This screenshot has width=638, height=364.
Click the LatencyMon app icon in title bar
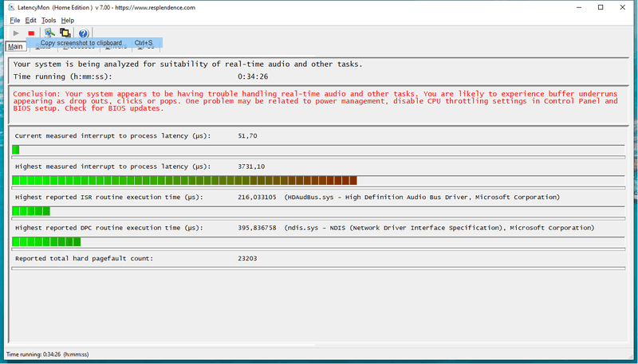12,8
